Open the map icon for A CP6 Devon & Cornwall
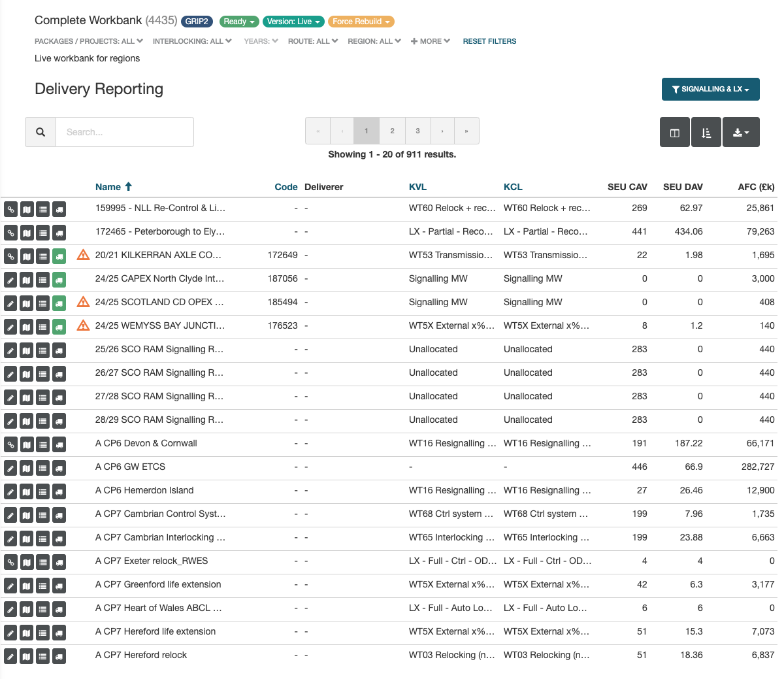The image size is (784, 679). coord(26,444)
